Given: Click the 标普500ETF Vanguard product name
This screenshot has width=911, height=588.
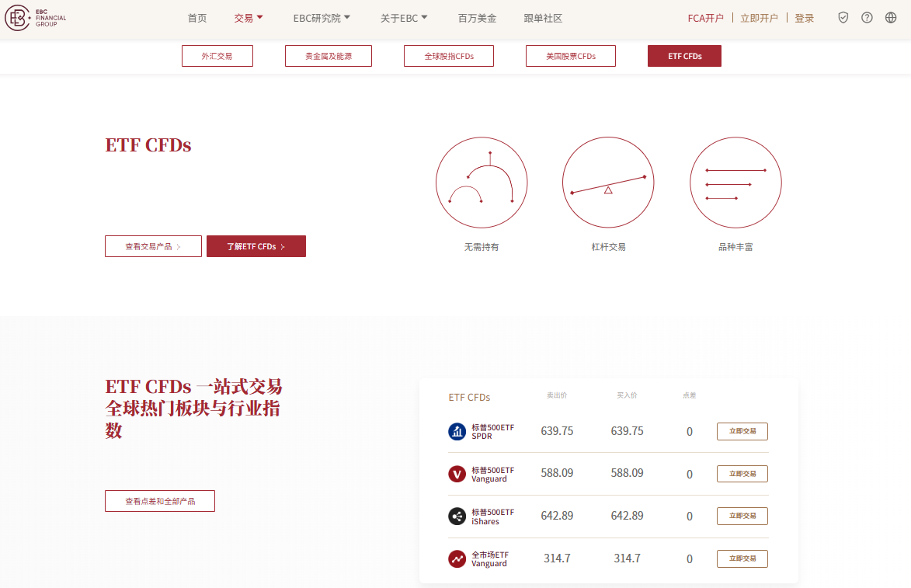Looking at the screenshot, I should point(492,474).
